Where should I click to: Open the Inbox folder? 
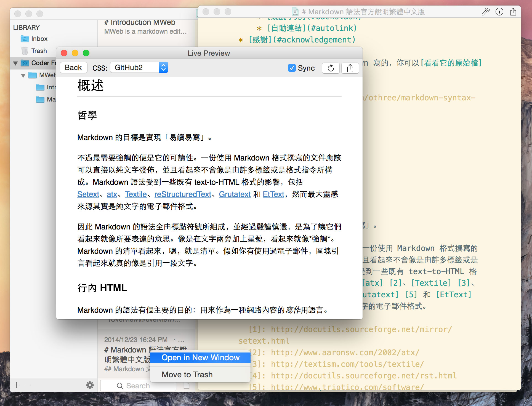[x=39, y=39]
